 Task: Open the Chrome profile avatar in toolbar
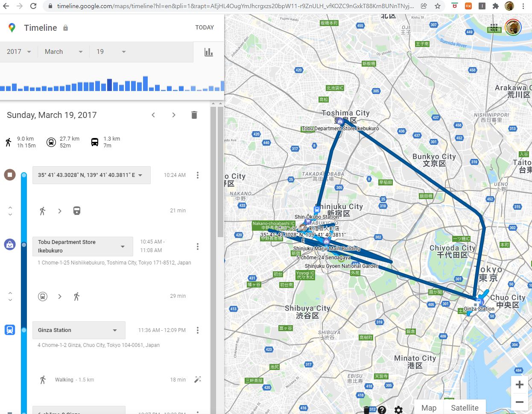[509, 6]
